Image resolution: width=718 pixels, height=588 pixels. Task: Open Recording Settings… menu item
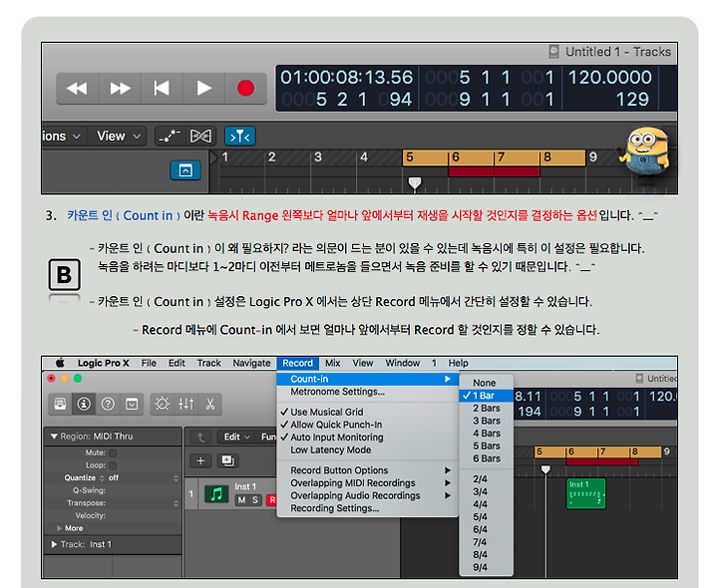pyautogui.click(x=368, y=508)
